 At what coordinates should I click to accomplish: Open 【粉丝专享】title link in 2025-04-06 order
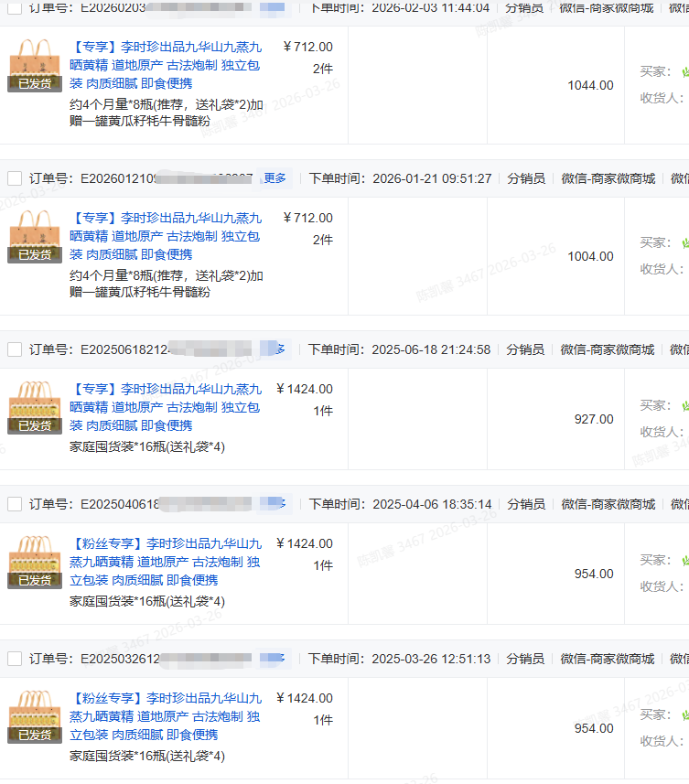[x=166, y=562]
